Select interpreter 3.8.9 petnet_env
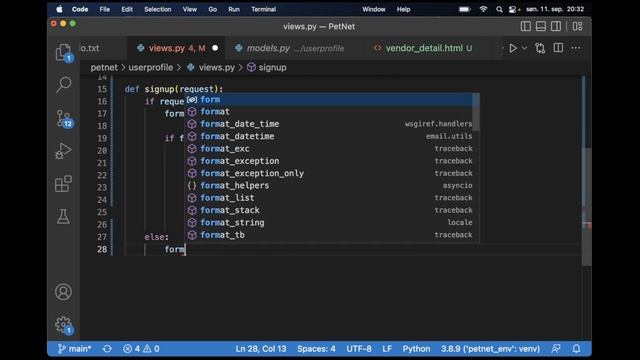This screenshot has width=640, height=360. pos(490,349)
